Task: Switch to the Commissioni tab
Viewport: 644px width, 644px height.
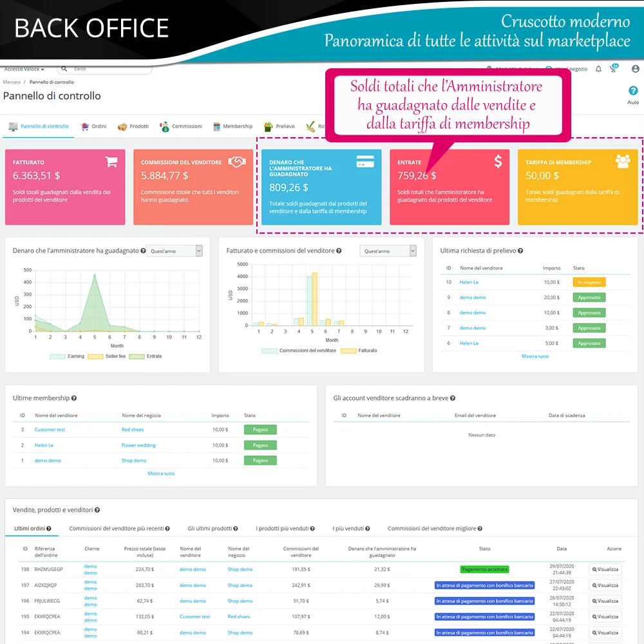Action: coord(181,126)
